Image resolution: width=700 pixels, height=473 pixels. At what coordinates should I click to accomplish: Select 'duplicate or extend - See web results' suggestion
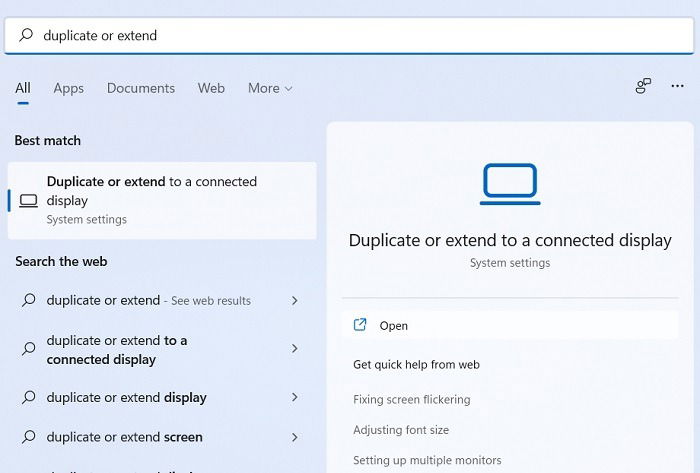click(162, 300)
